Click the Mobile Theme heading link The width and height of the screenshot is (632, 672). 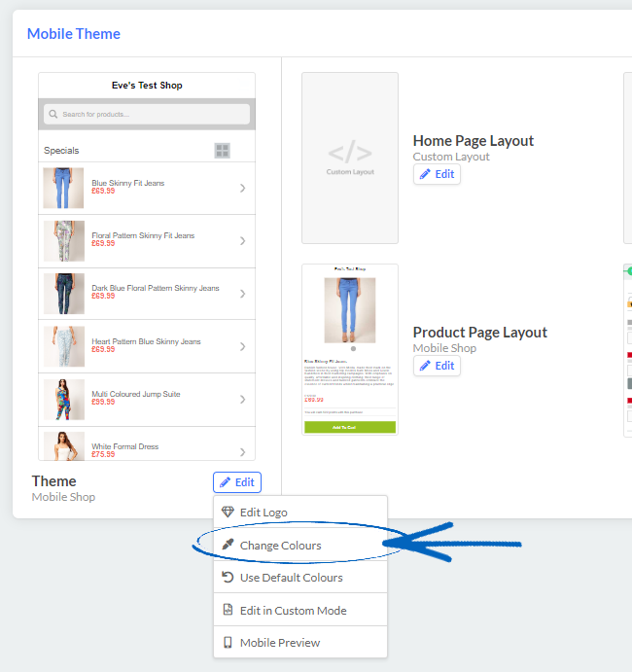point(74,34)
